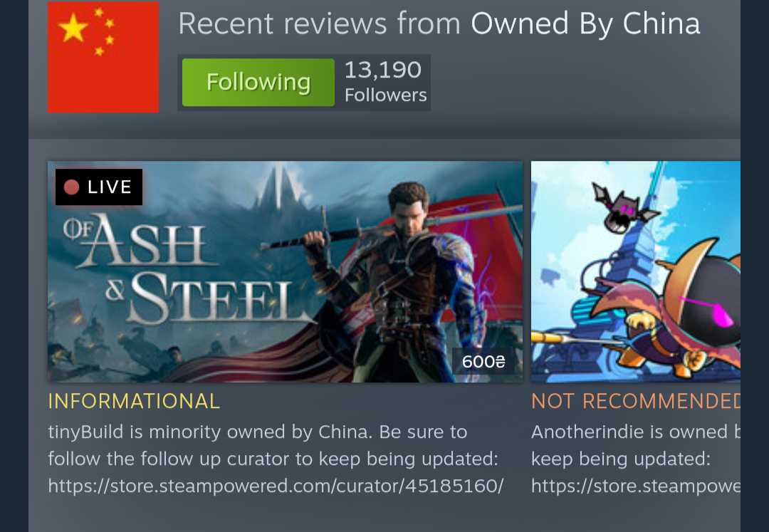The height and width of the screenshot is (532, 769).
Task: Open the bat character game thumbnail
Action: pos(636,271)
